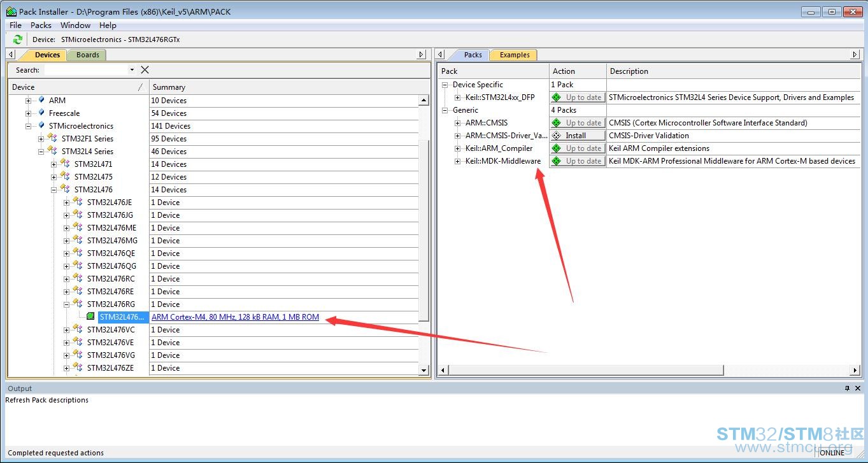
Task: Select the STM32L476ZE tree row
Action: (110, 368)
